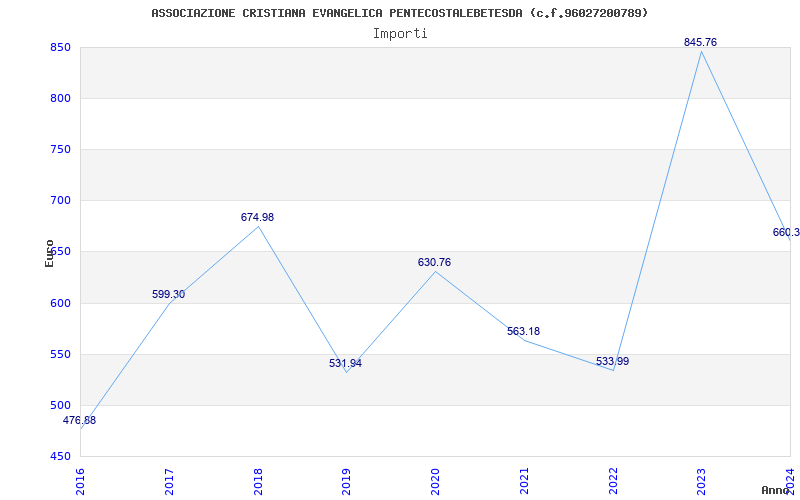Click the 476.88 value label at 2016
The width and height of the screenshot is (800, 500).
79,420
